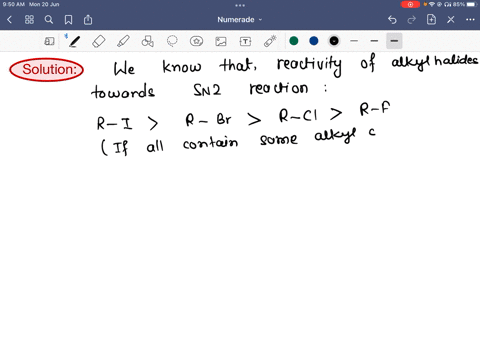Screen dimensions: 480x360
Task: Open the more options ellipsis menu
Action: tap(470, 20)
